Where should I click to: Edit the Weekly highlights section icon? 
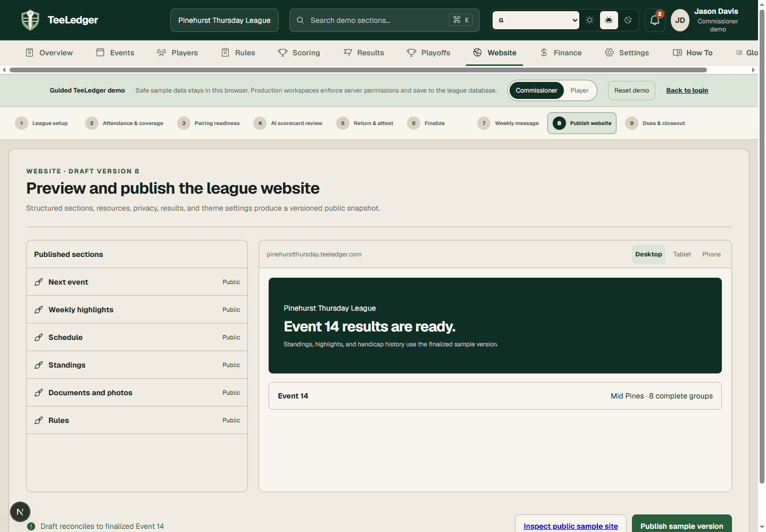tap(38, 310)
